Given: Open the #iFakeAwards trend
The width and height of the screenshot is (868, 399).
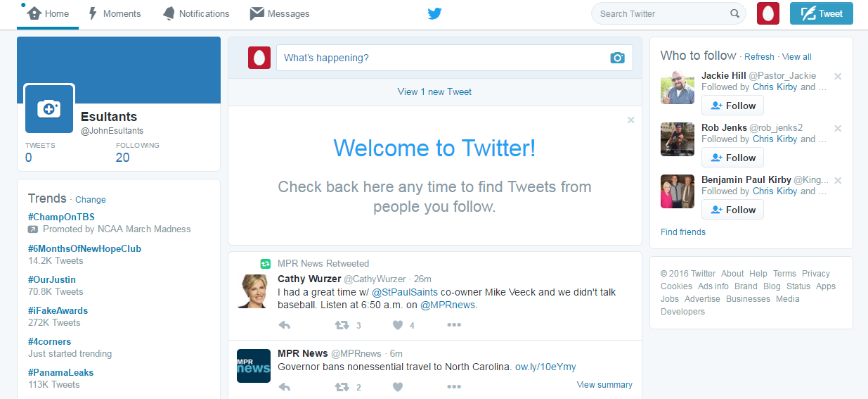Looking at the screenshot, I should [58, 310].
